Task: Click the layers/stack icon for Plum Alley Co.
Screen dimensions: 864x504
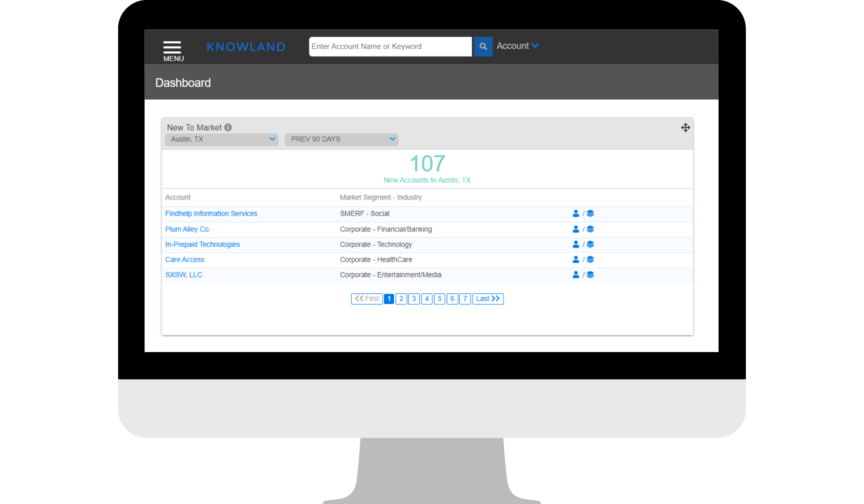Action: [590, 229]
